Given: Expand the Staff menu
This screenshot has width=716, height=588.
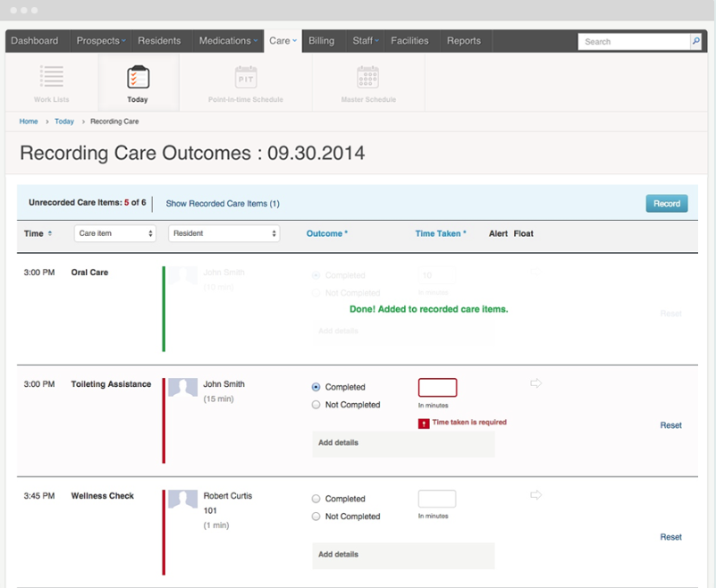Looking at the screenshot, I should pos(366,41).
